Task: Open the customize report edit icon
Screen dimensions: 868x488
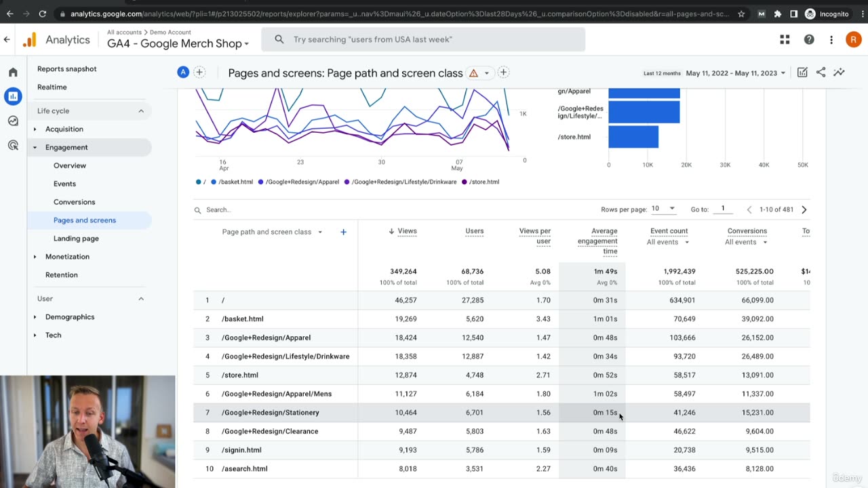Action: (x=802, y=73)
